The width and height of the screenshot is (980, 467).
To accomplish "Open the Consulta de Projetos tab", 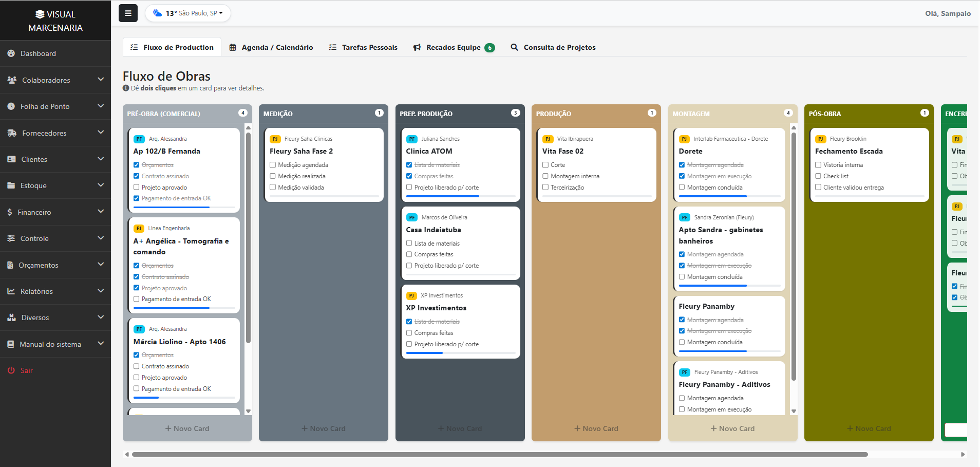I will (553, 47).
